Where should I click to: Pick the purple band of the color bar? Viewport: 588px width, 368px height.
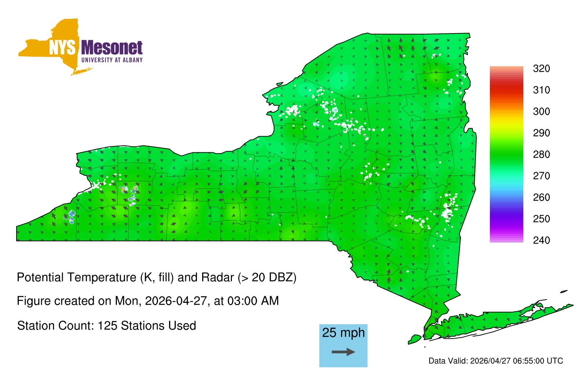506,220
